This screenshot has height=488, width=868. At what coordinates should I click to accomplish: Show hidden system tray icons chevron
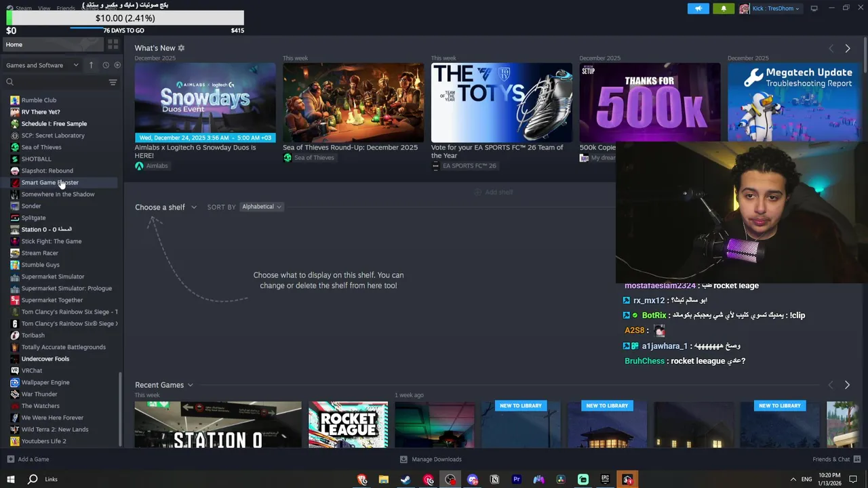point(793,479)
